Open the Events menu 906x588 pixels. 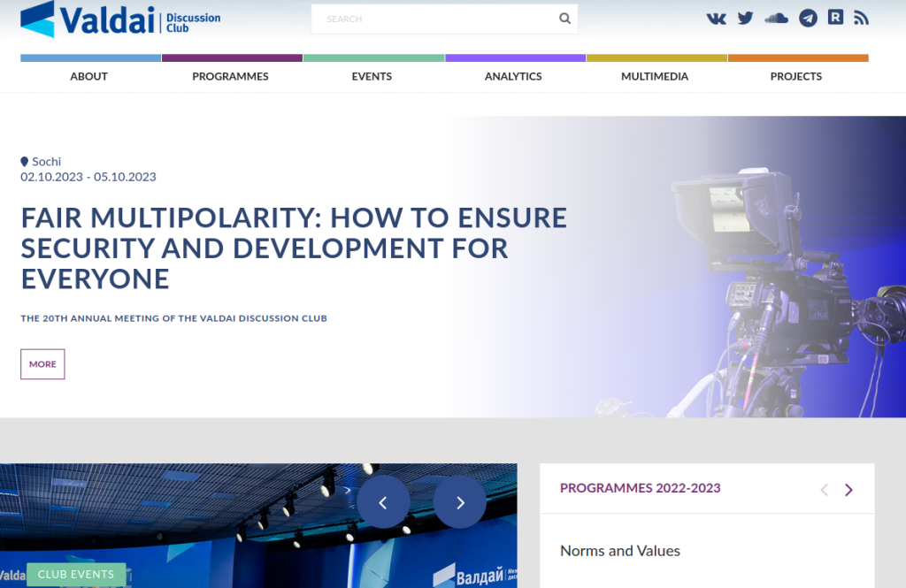372,76
